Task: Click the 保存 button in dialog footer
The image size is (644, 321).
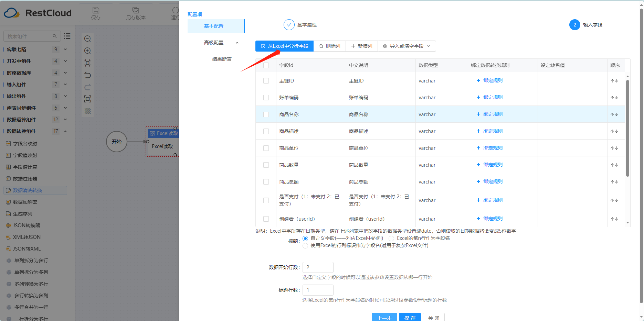Action: 410,318
